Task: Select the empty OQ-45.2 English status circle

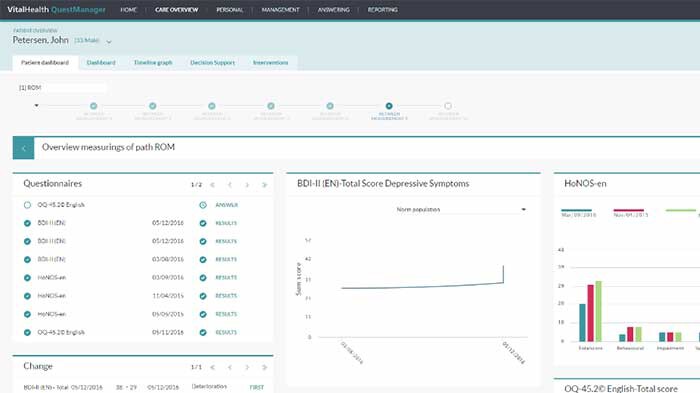Action: (27, 205)
